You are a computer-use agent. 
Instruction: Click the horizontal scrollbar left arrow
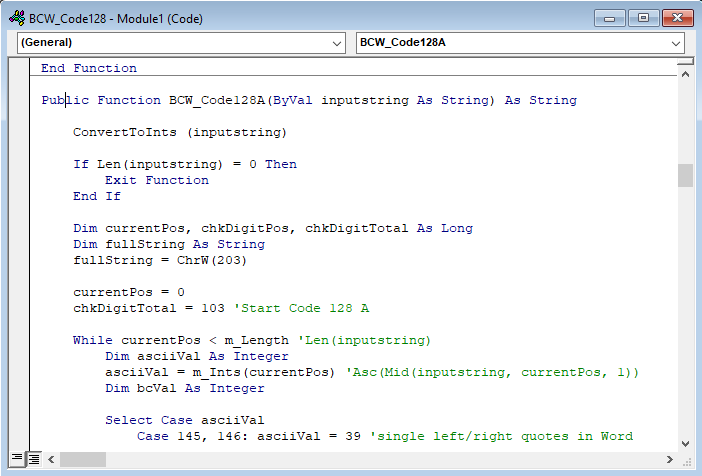pos(51,459)
